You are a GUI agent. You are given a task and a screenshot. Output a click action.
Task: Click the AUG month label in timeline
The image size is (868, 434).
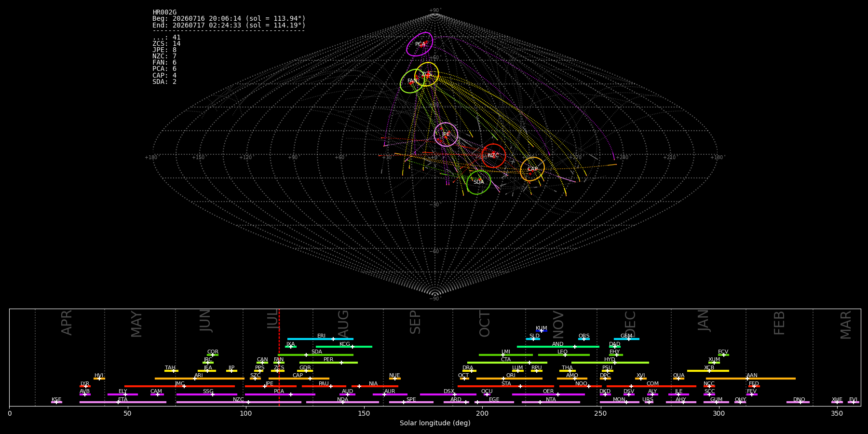343,324
